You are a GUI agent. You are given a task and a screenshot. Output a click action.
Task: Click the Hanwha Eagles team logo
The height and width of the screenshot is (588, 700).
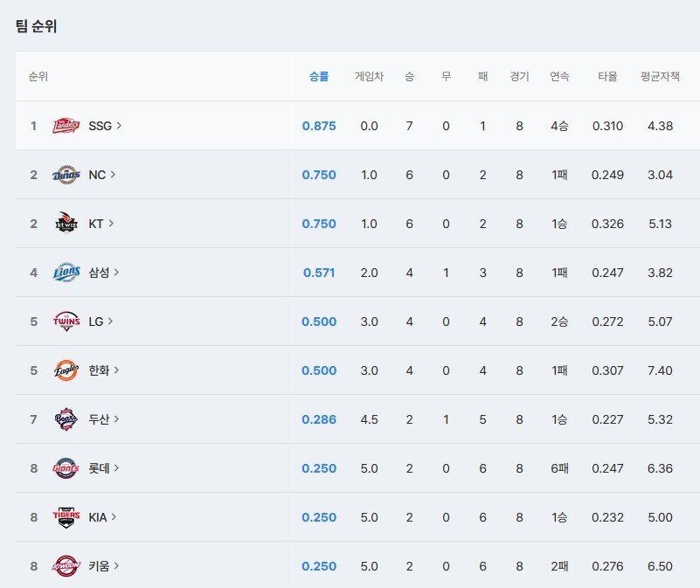(x=66, y=370)
